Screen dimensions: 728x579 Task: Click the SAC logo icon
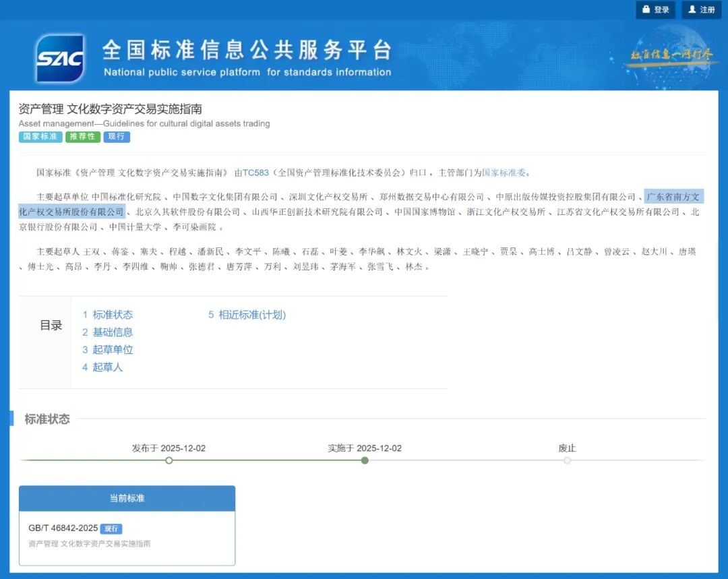point(61,59)
